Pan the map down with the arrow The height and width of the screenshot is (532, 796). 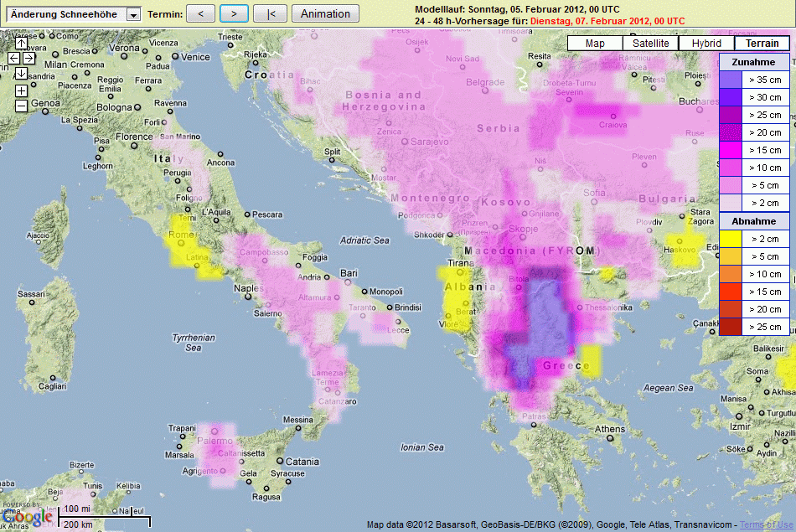tap(21, 73)
